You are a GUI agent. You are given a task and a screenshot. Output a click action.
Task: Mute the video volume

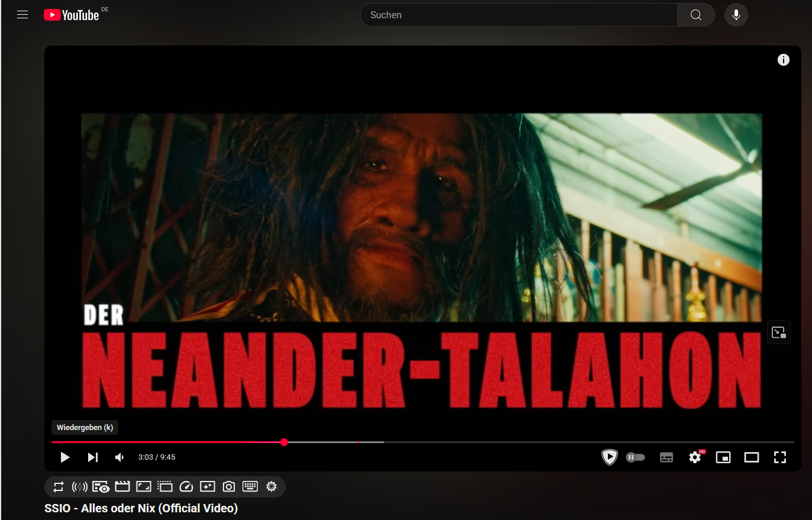(x=119, y=457)
